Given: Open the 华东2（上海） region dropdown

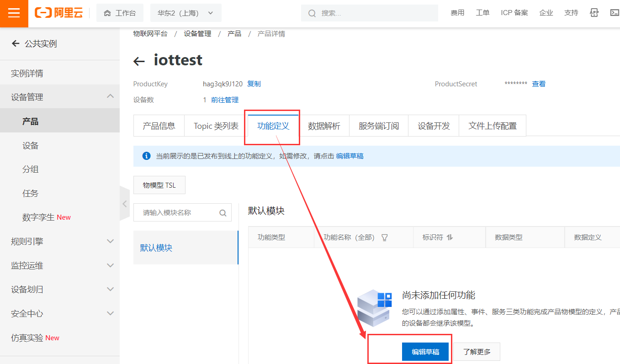Looking at the screenshot, I should click(185, 13).
